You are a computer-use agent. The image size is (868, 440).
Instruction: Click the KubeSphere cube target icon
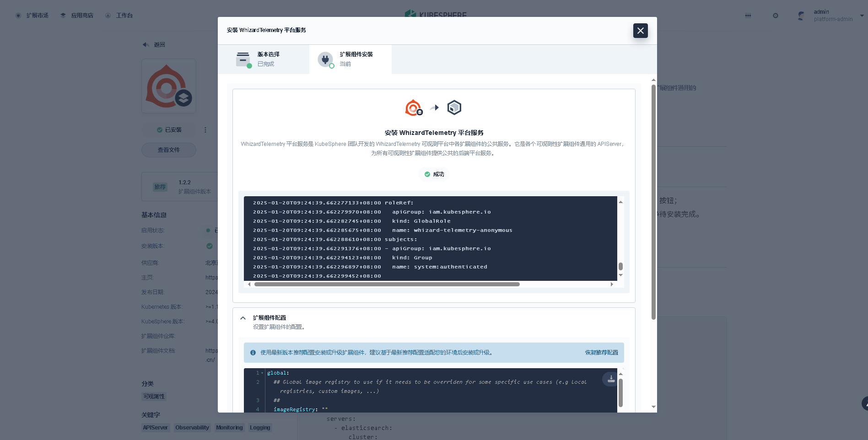tap(454, 107)
